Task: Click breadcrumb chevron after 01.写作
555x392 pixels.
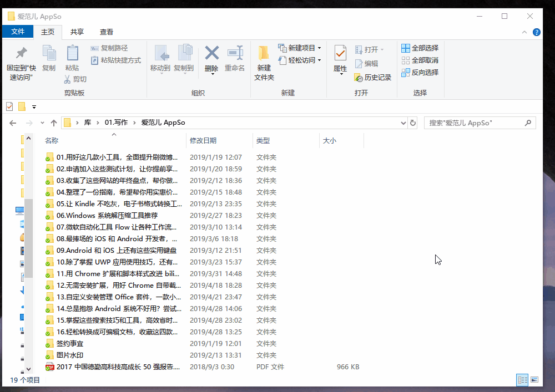Action: click(134, 123)
